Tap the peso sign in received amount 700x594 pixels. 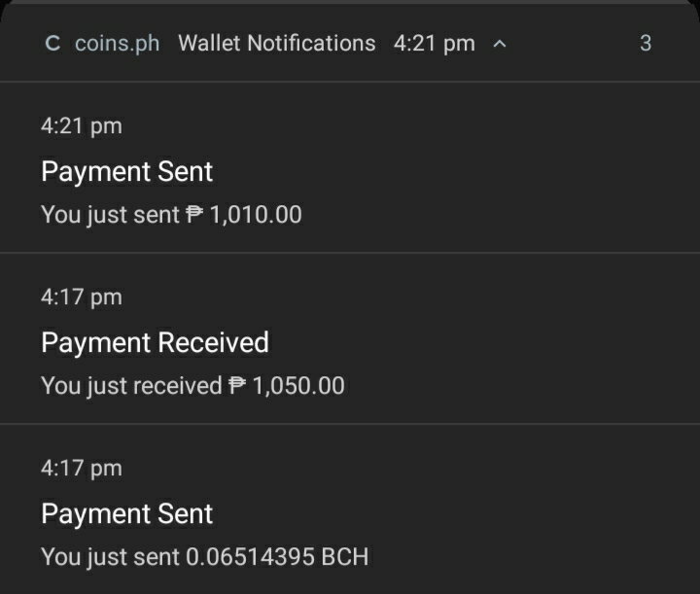pyautogui.click(x=237, y=385)
